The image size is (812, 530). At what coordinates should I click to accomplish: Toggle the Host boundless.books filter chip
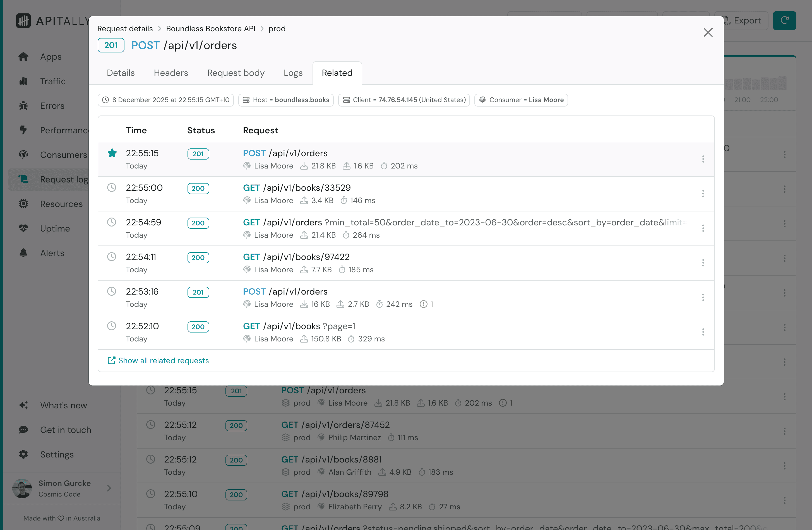286,100
